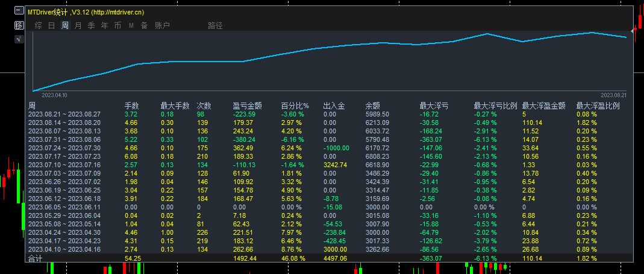Open the http://mtdriver.cn link in title
This screenshot has height=274, width=644.
(117, 12)
